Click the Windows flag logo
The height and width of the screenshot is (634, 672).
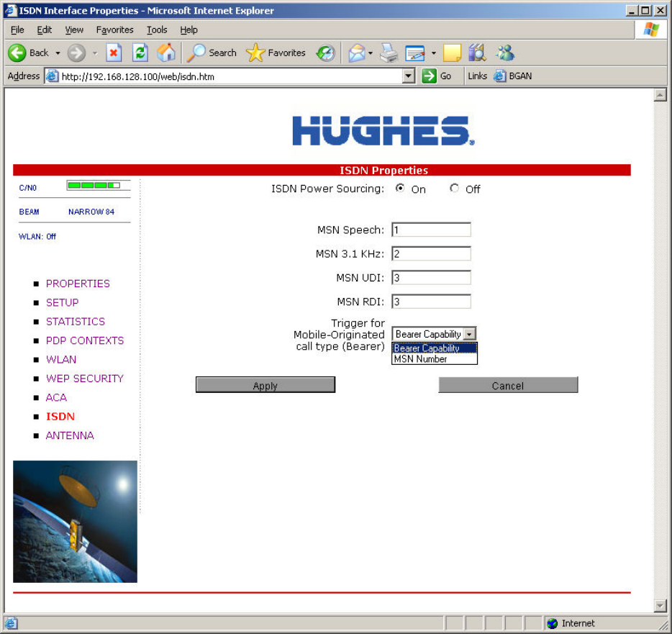pos(651,30)
